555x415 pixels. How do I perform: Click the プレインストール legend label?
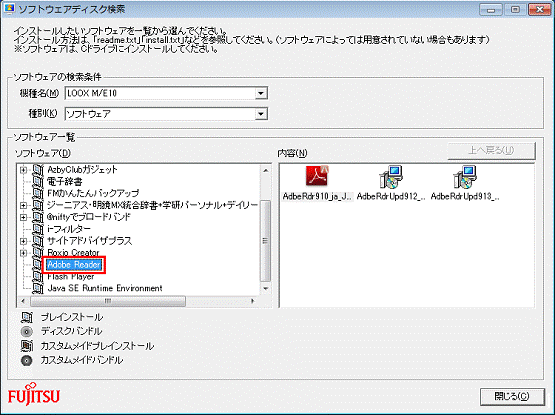pos(72,317)
